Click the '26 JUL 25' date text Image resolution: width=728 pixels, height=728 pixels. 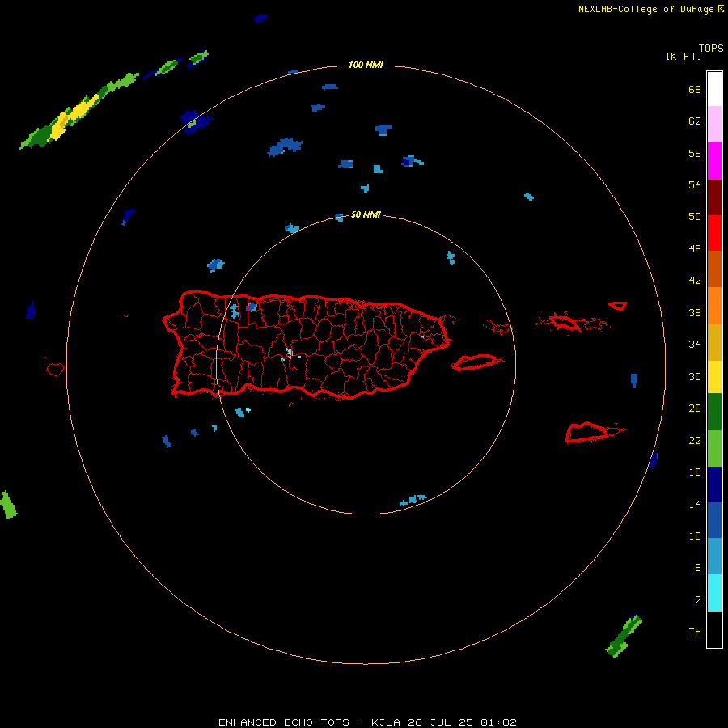tap(440, 722)
